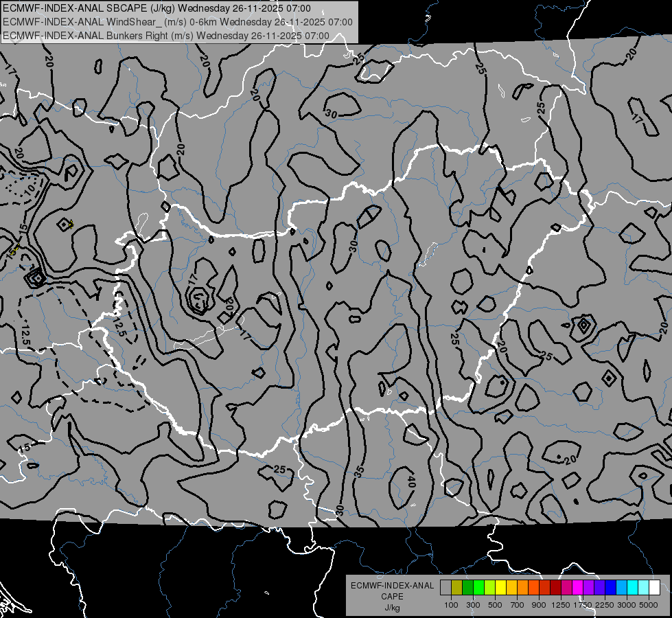Pick the olive swatch in the CAPE legend

coord(457,587)
